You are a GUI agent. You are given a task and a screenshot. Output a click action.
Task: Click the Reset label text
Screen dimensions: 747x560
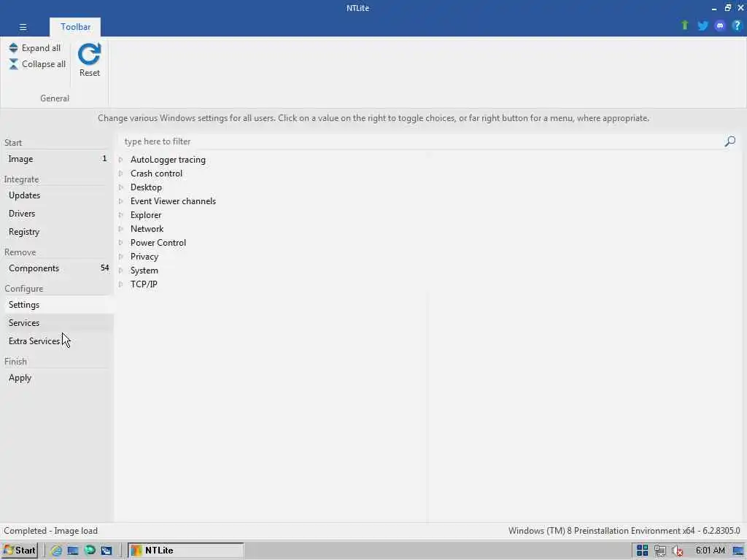click(90, 73)
